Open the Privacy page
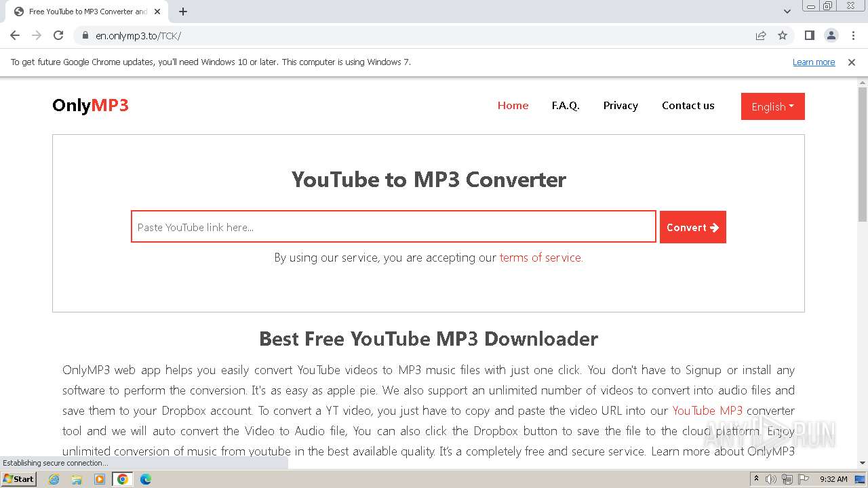 click(x=620, y=105)
